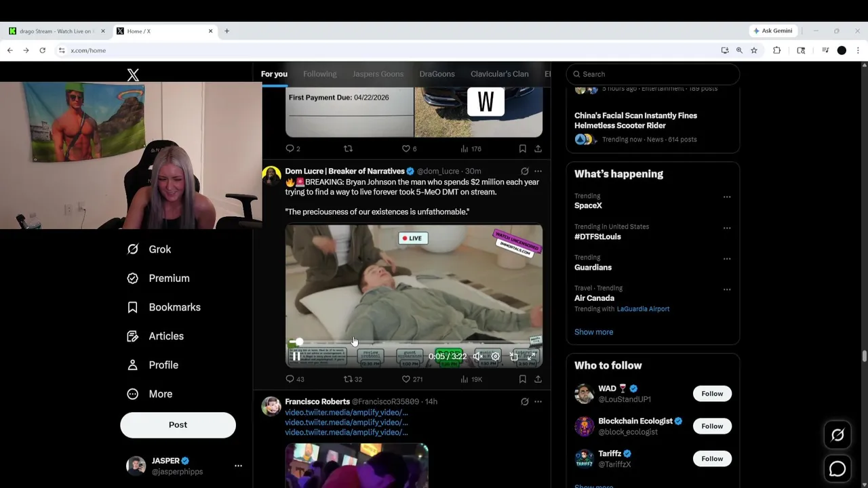This screenshot has height=488, width=868.
Task: Open a new browser tab
Action: pos(226,31)
